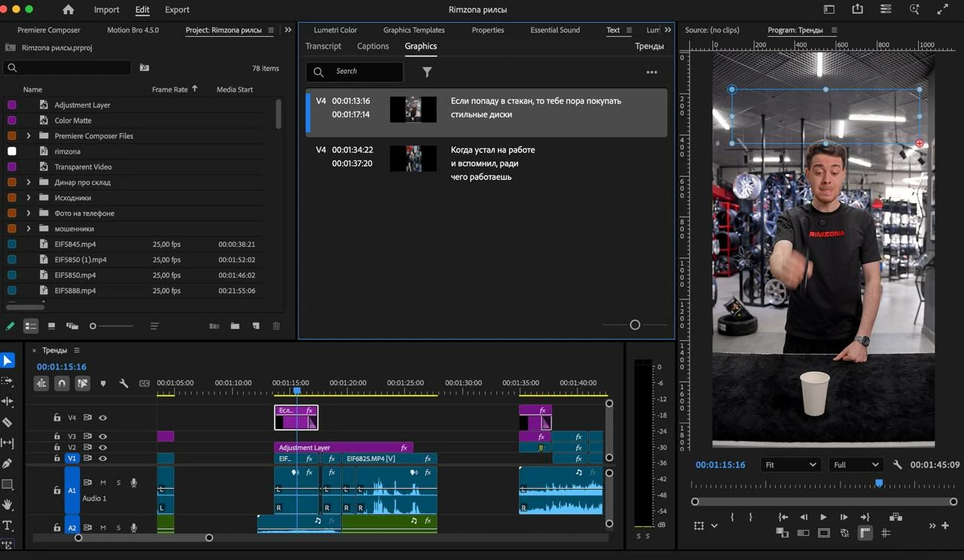
Task: Open the Fit zoom level dropdown
Action: (790, 465)
